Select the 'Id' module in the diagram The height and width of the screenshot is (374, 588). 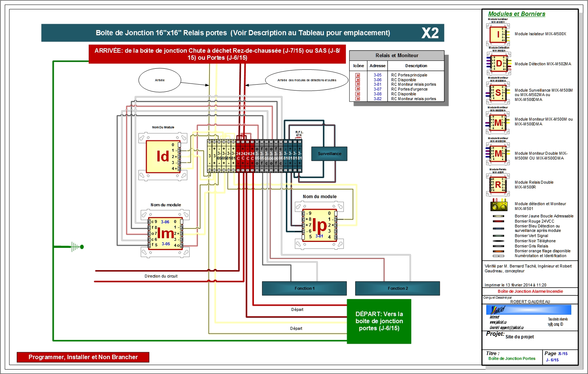[163, 157]
